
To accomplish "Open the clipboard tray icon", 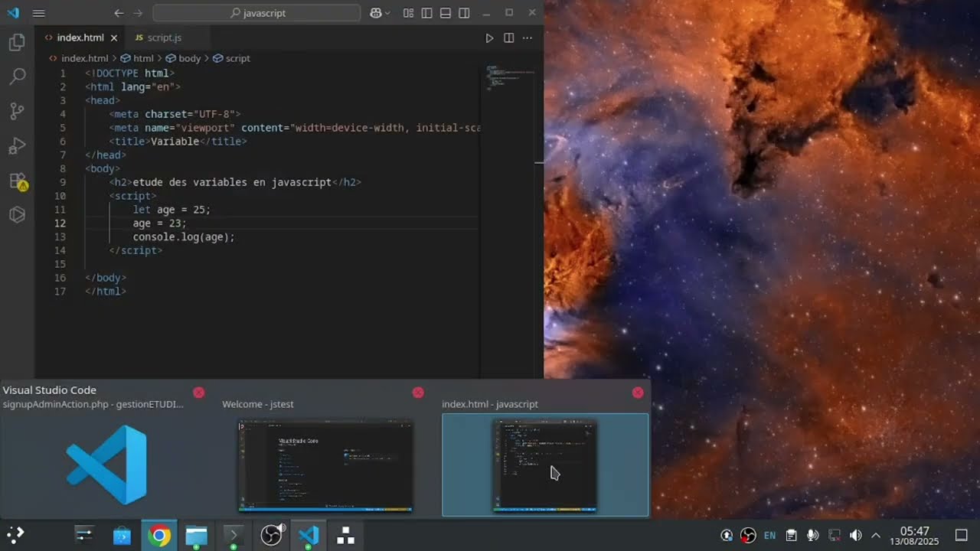I will tap(792, 536).
